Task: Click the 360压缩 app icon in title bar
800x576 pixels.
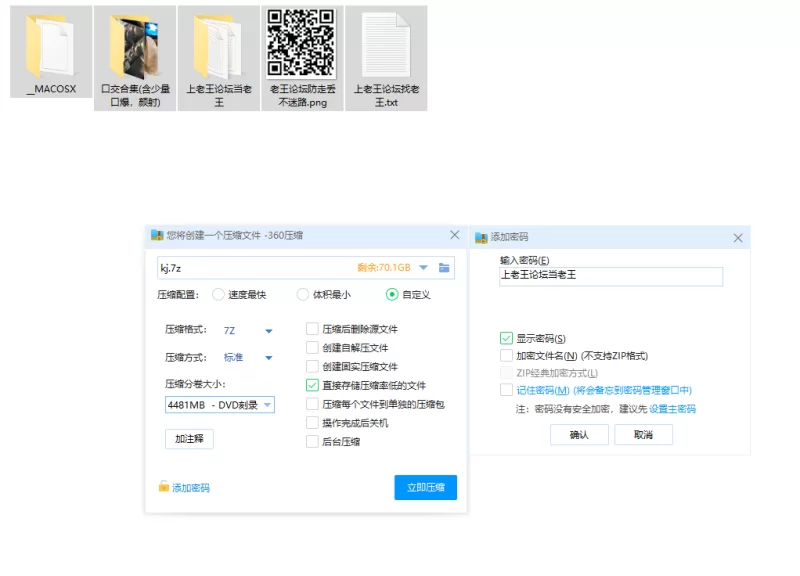Action: (157, 236)
